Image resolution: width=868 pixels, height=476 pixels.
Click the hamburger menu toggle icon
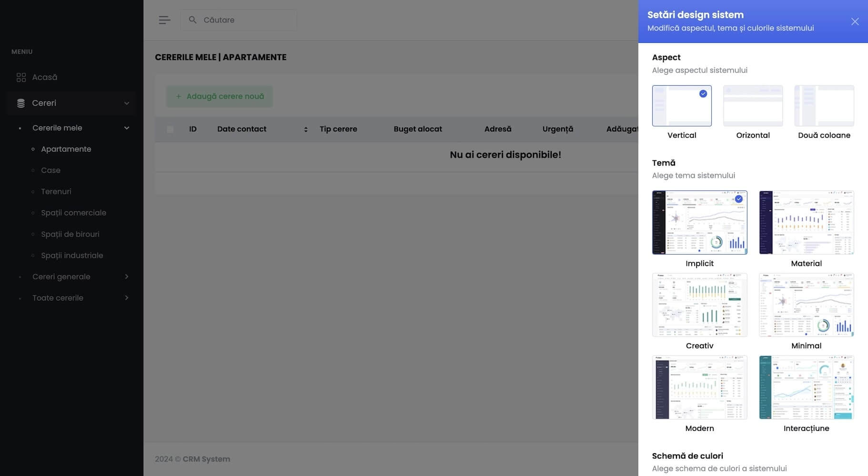pyautogui.click(x=164, y=20)
